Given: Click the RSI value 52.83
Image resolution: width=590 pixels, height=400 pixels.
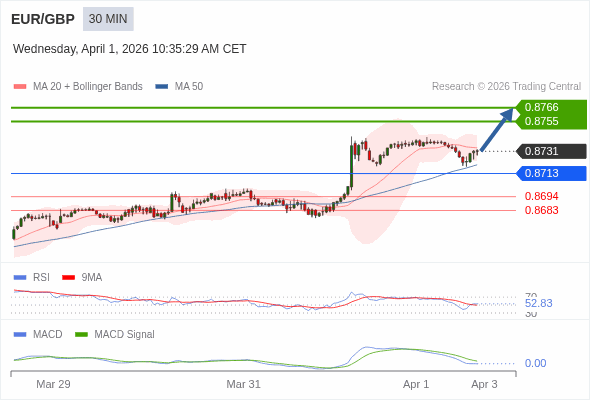Looking at the screenshot, I should click(x=538, y=303).
